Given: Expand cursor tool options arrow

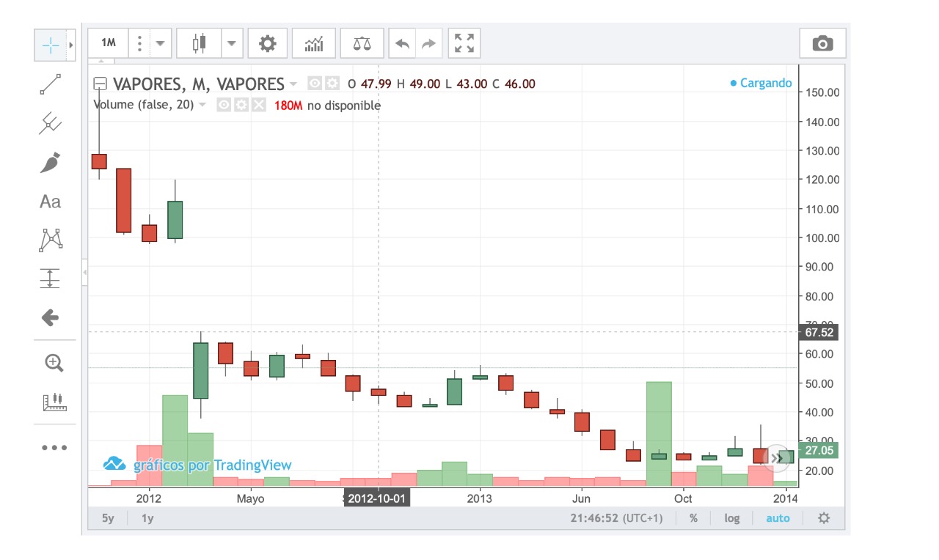Looking at the screenshot, I should [x=71, y=45].
